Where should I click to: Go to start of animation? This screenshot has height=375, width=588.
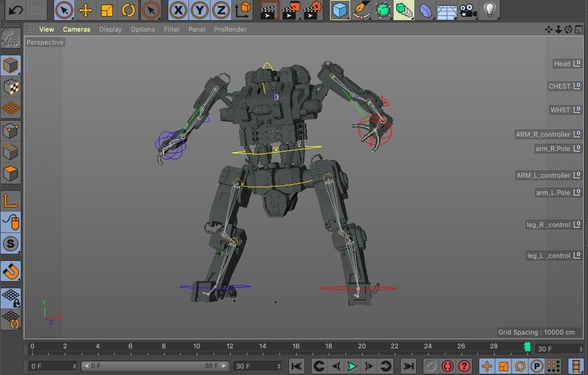tap(296, 366)
